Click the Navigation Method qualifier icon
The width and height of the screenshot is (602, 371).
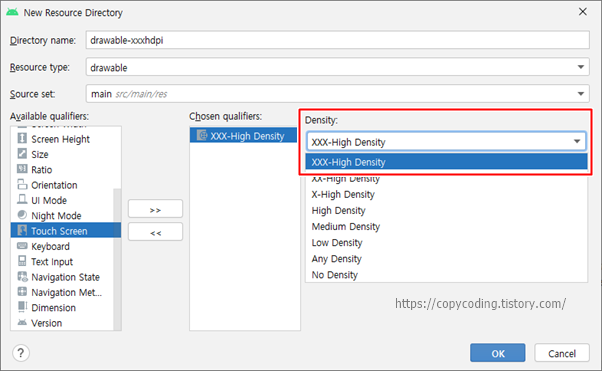[x=22, y=292]
